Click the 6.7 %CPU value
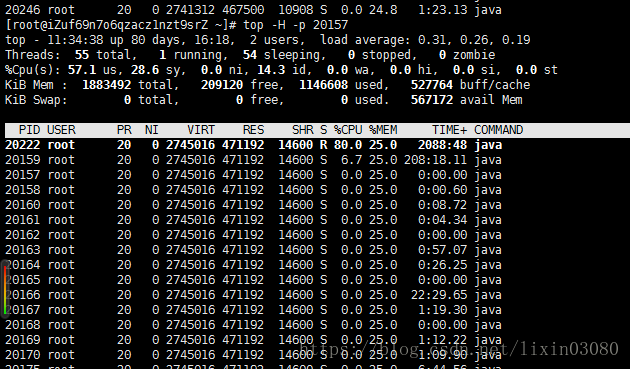Viewport: 630px width, 369px height. [352, 160]
